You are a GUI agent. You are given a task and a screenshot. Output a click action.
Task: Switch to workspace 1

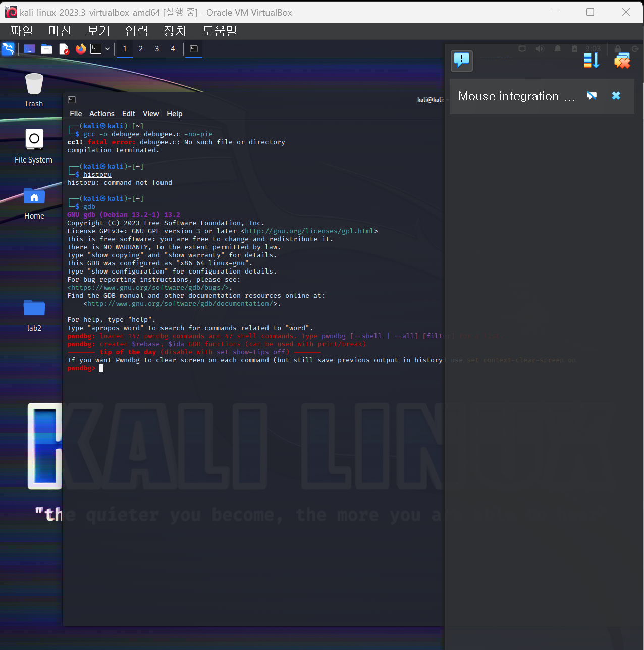click(125, 49)
